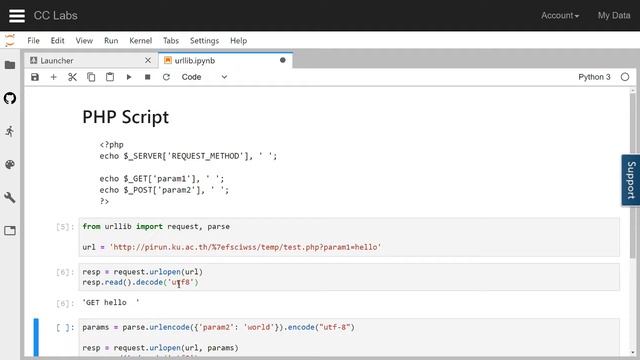The image size is (640, 360).
Task: Stop the kernel with the square icon
Action: coord(147,77)
